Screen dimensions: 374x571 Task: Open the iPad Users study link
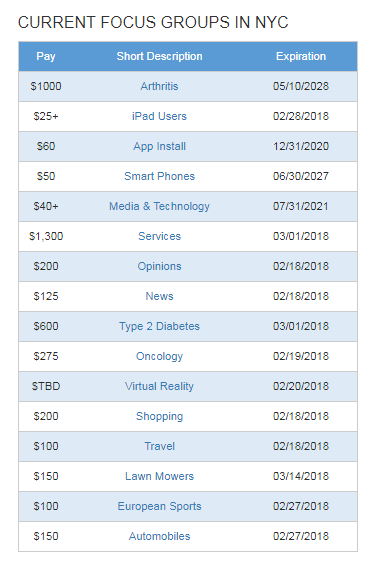point(159,116)
